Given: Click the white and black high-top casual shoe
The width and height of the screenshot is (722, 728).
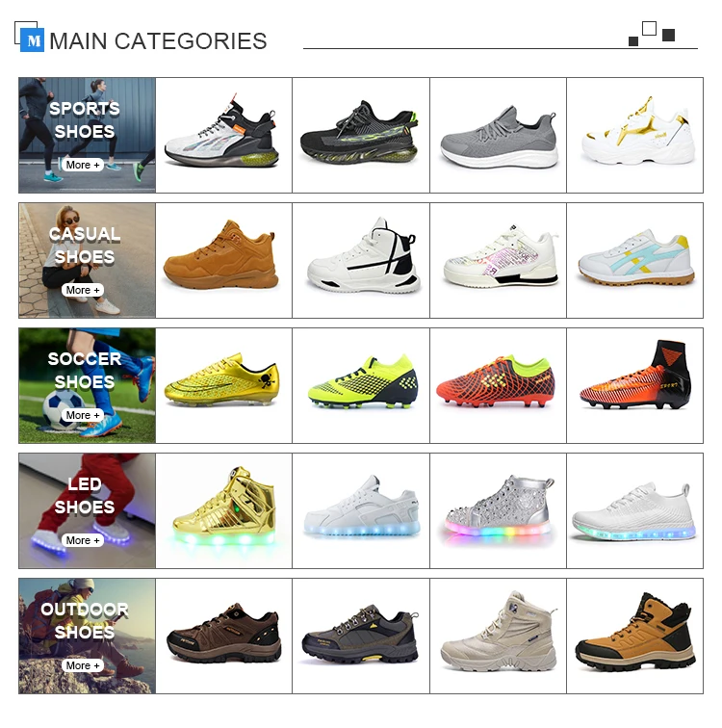Looking at the screenshot, I should pos(363,255).
